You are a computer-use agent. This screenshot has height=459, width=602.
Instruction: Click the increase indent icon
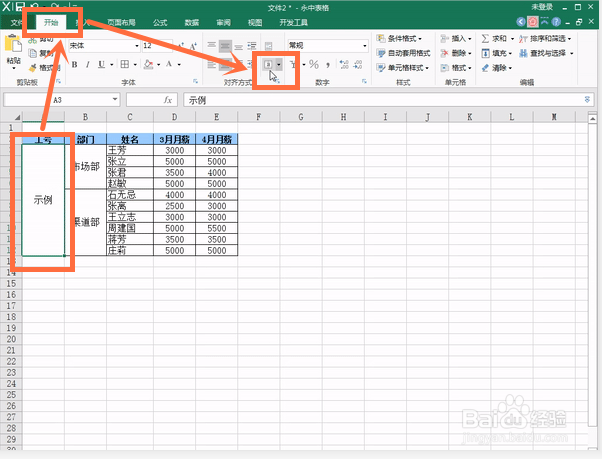tap(252, 63)
